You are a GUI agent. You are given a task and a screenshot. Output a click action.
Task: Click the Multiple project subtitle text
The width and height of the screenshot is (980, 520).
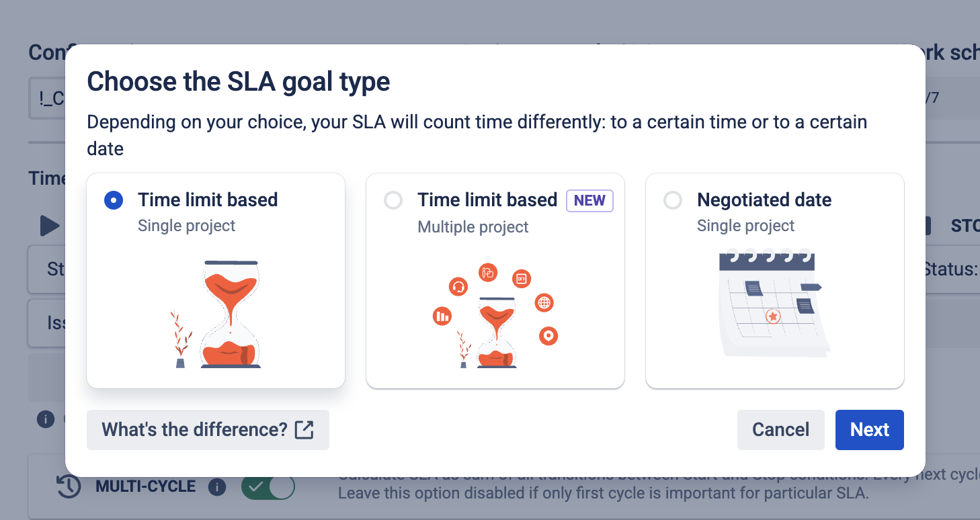tap(473, 227)
